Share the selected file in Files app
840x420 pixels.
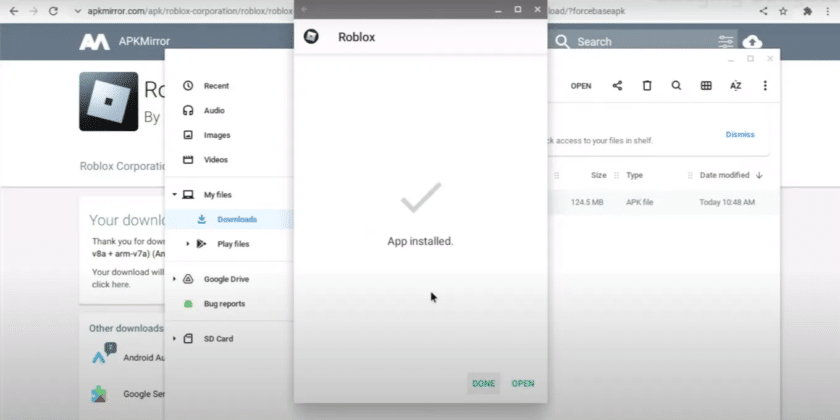pyautogui.click(x=617, y=86)
